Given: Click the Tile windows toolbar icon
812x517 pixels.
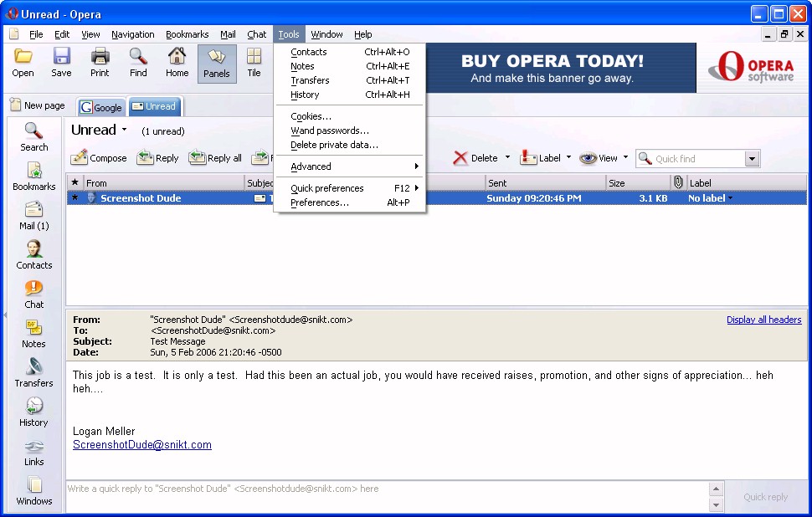Looking at the screenshot, I should click(x=254, y=63).
